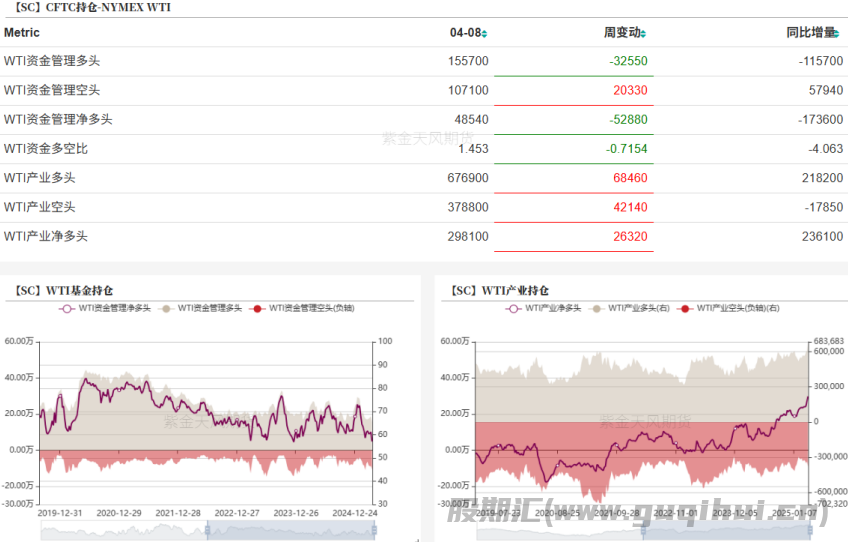848x542 pixels.
Task: Hide WTI产业净多头 series via legend marker
Action: tap(513, 309)
